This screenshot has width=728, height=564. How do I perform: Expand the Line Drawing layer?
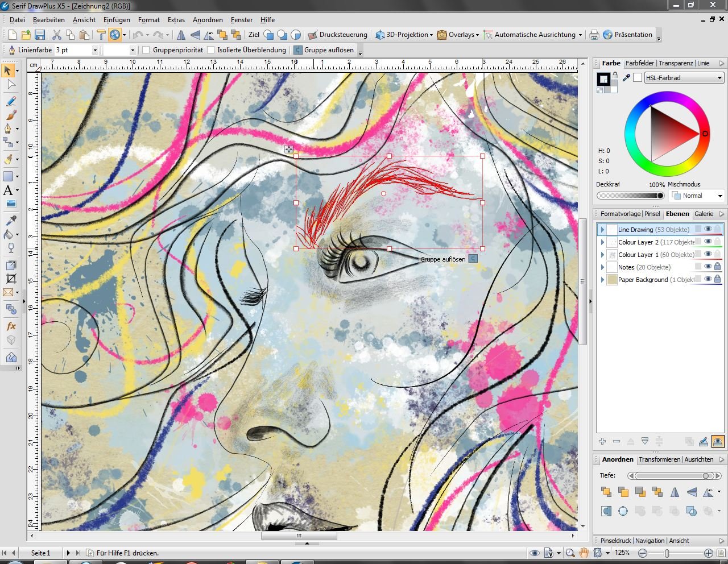click(602, 230)
